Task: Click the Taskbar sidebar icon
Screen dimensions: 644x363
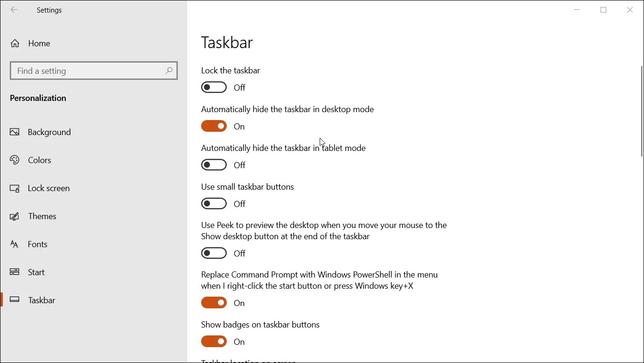Action: coord(14,300)
